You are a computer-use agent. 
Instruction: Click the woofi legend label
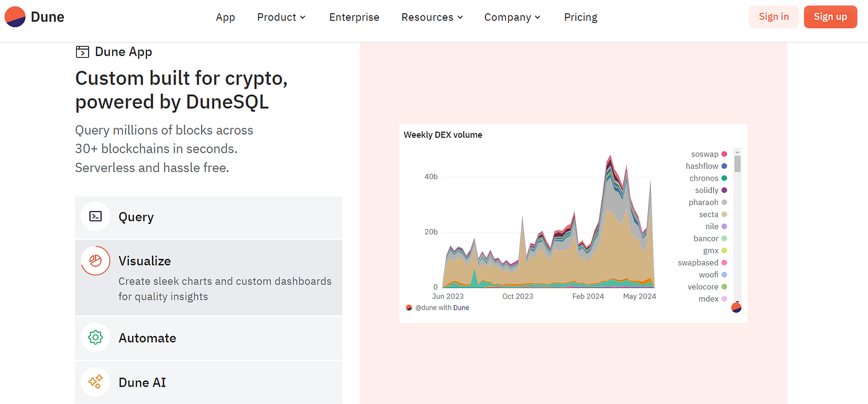(709, 275)
